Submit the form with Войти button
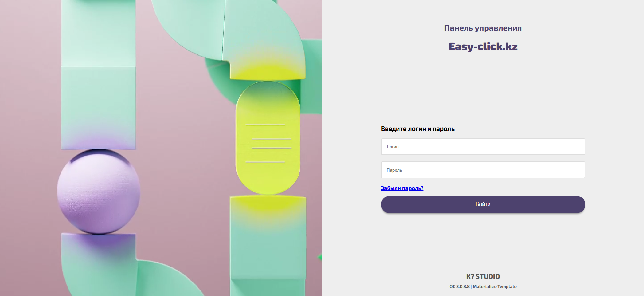 (483, 205)
